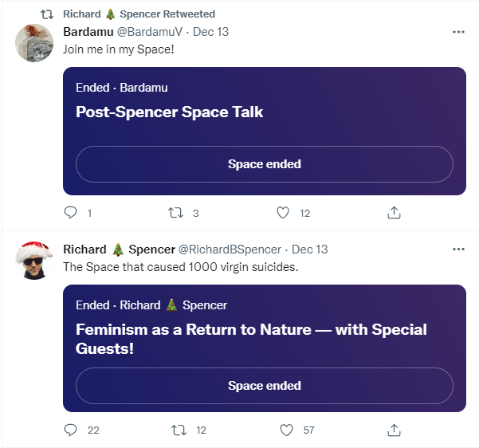
Task: Reply to Bardamu's Space tweet
Action: (x=71, y=212)
